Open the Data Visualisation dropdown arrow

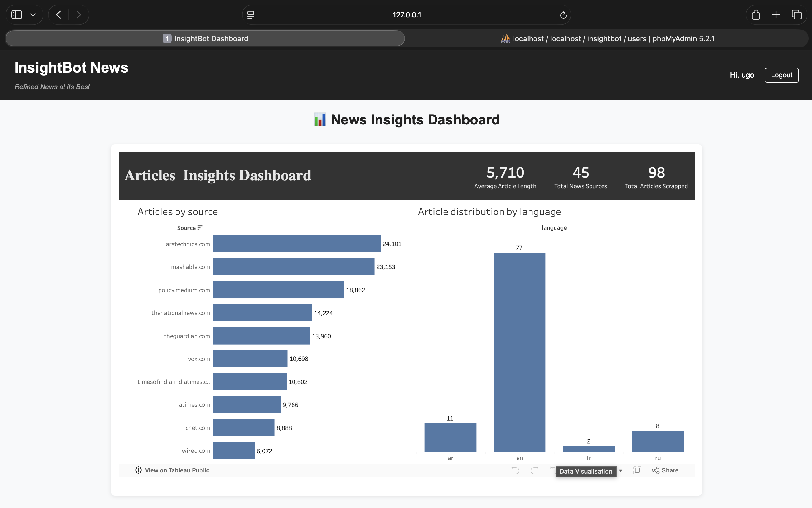tap(621, 471)
